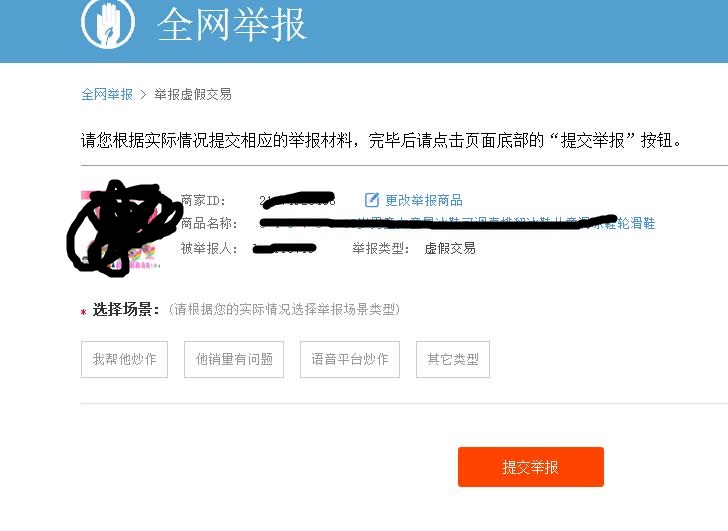Click the red required asterisk marker
The image size is (728, 531).
tap(84, 312)
